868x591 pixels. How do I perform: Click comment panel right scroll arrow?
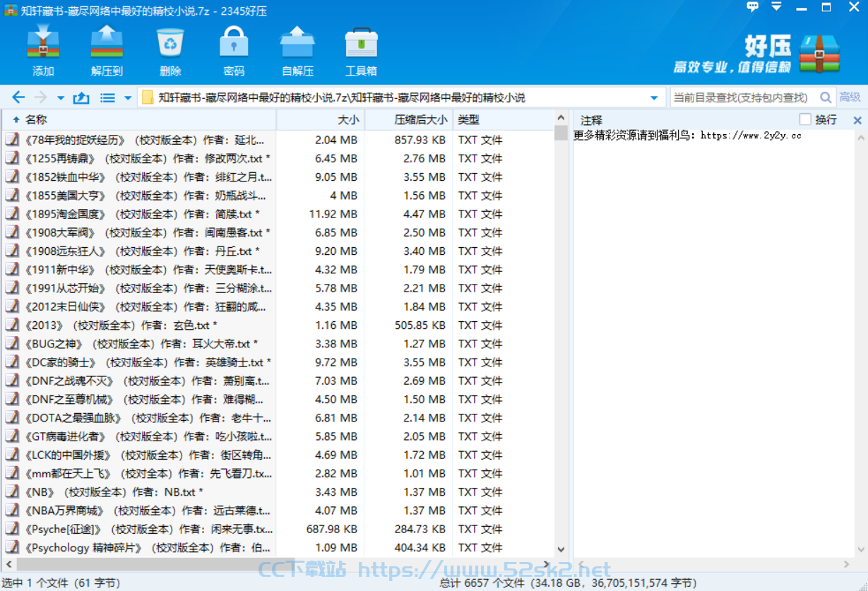pos(848,564)
